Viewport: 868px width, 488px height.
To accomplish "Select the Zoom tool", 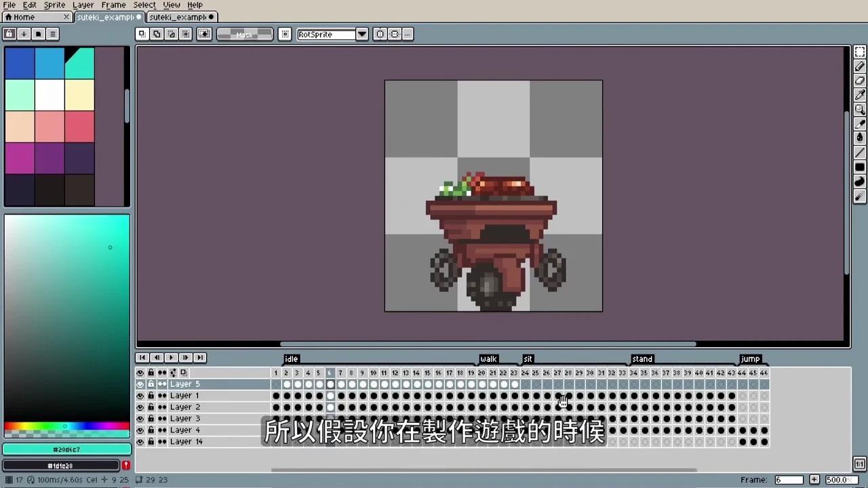I will pos(860,110).
